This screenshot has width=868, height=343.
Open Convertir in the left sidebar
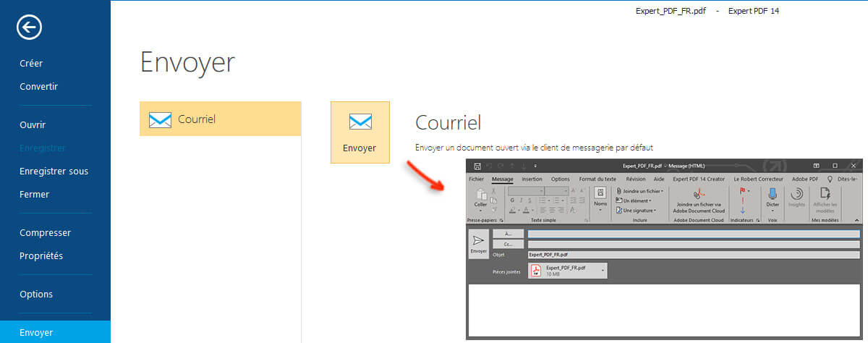38,86
